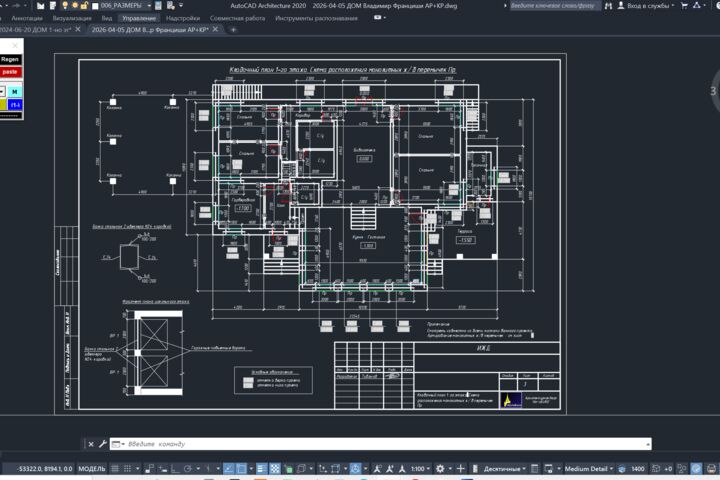
Task: Toggle ortho mode icon in the status bar
Action: click(175, 469)
